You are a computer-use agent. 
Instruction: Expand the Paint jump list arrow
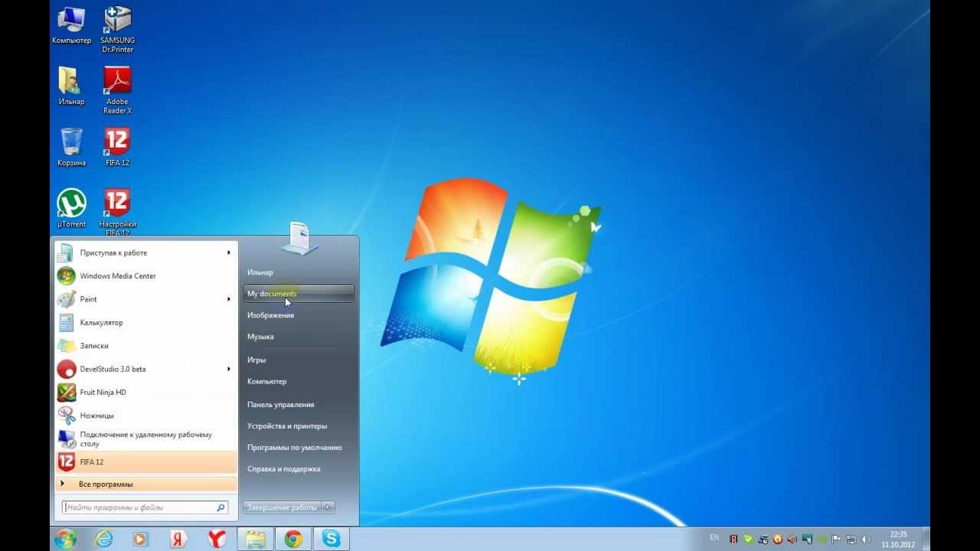[228, 299]
